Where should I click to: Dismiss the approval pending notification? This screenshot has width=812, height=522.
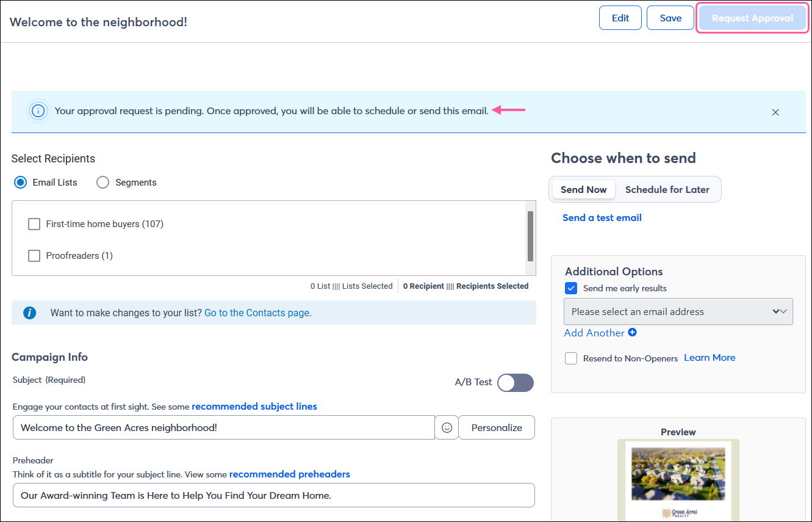(775, 112)
